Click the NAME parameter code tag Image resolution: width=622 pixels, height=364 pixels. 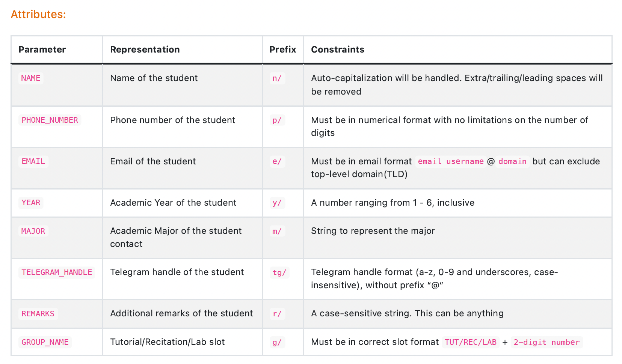click(x=31, y=78)
